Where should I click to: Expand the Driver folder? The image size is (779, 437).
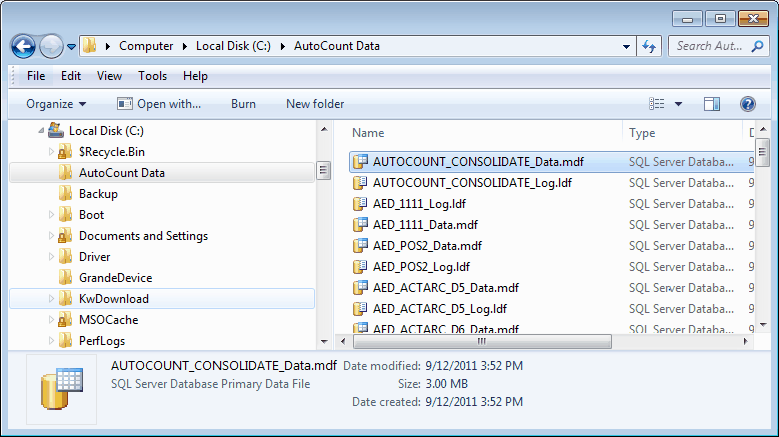coord(51,257)
